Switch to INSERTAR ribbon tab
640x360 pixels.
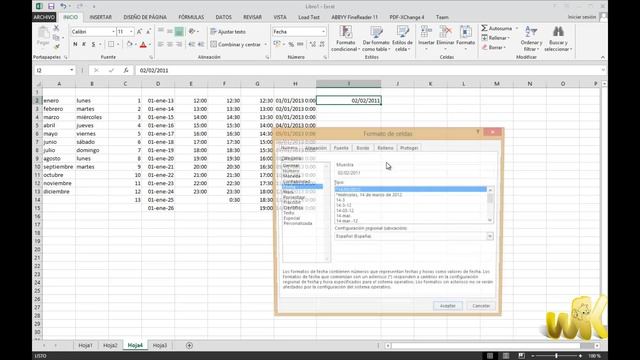coord(100,17)
